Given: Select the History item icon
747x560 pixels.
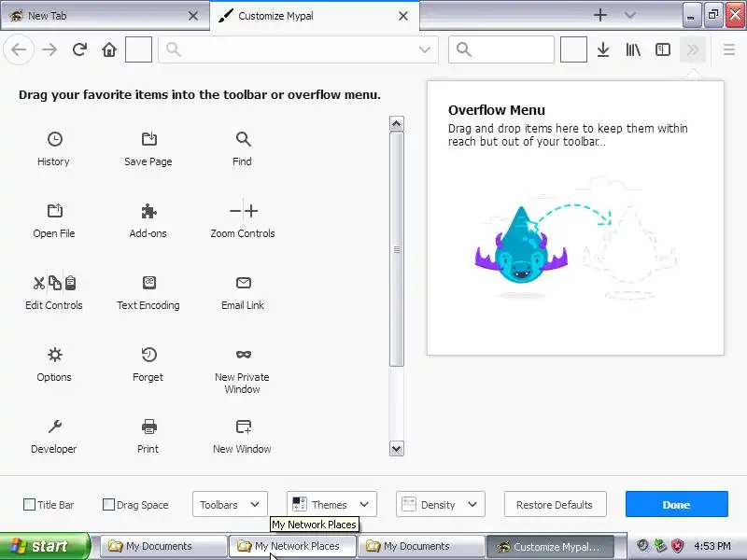Looking at the screenshot, I should 55,139.
